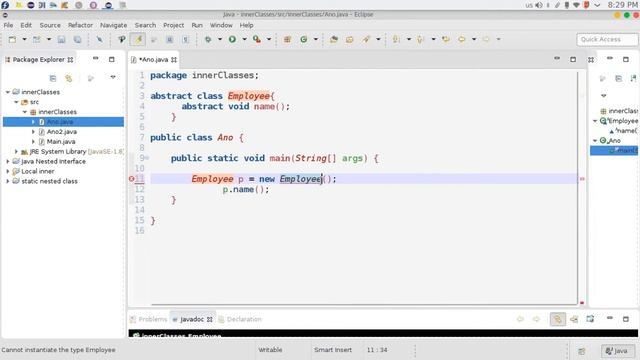Viewport: 640px width, 360px height.
Task: Select the Package Explorer tab
Action: click(39, 60)
